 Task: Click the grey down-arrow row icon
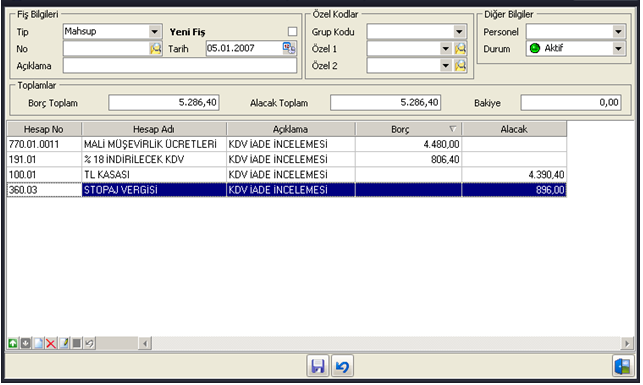coord(25,343)
